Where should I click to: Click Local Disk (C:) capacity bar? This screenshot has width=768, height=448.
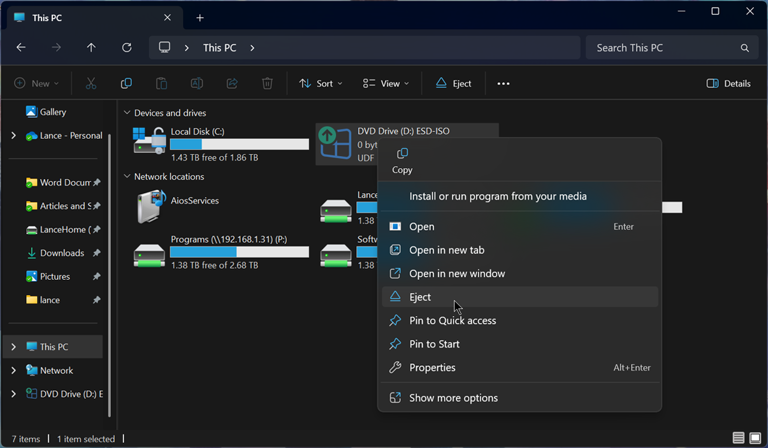pos(240,144)
